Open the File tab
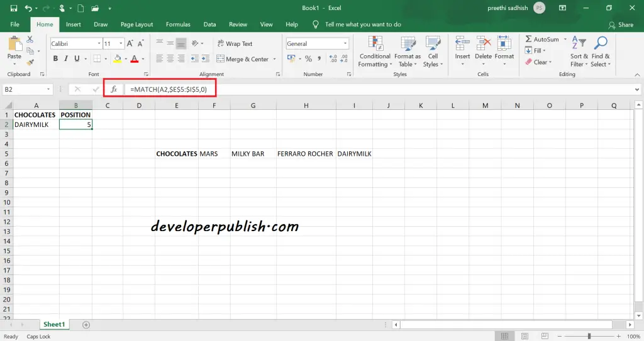This screenshot has height=341, width=644. click(15, 24)
